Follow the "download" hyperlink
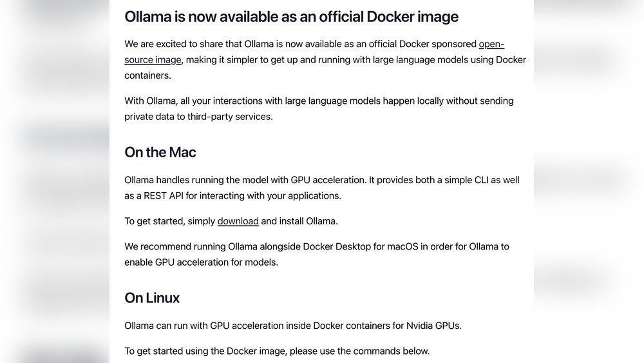 238,221
